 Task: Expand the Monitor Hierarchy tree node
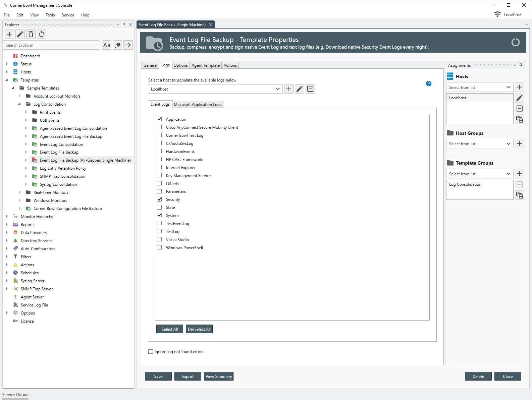coord(7,217)
